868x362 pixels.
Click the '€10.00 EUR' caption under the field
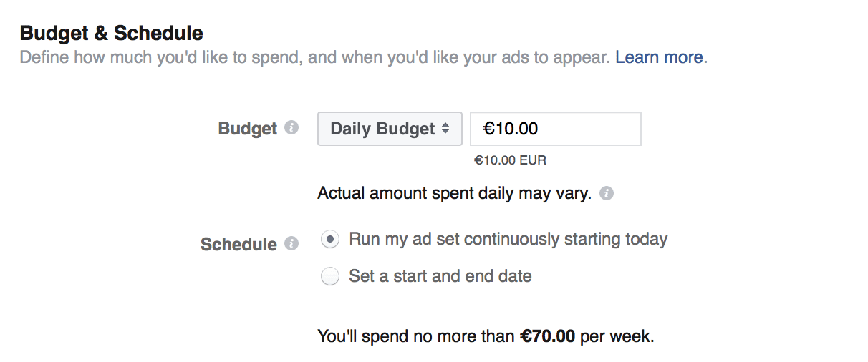point(510,160)
